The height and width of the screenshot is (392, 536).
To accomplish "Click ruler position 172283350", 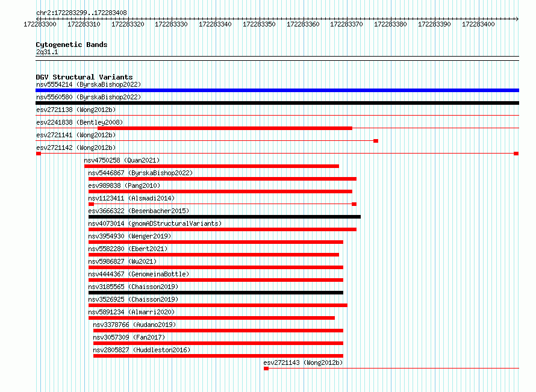I will click(x=259, y=24).
